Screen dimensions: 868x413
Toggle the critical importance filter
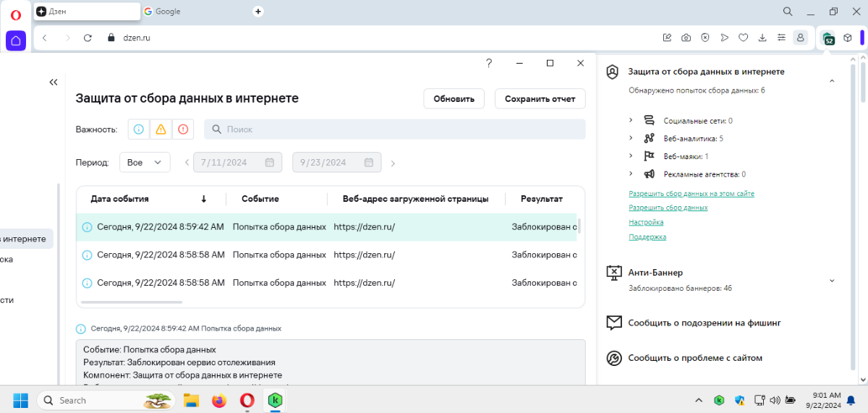183,129
